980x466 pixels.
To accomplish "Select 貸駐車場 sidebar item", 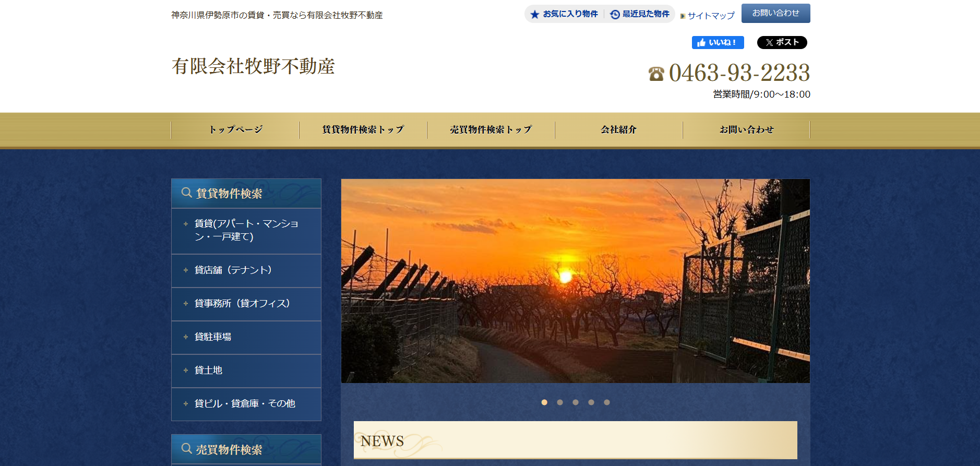I will [246, 337].
